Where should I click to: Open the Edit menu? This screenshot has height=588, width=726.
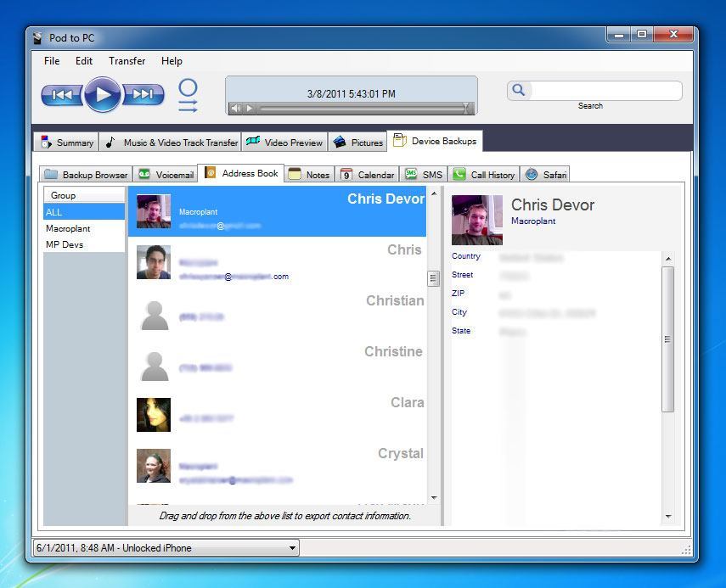tap(84, 61)
